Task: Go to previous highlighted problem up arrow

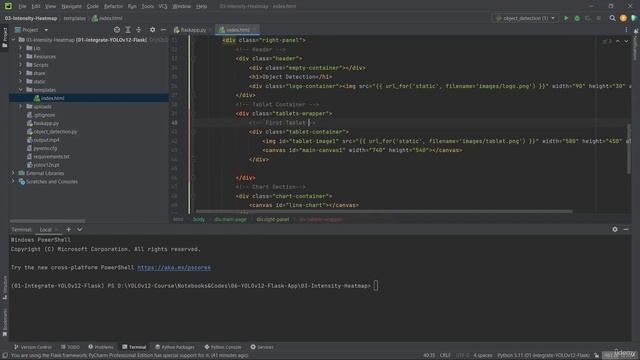Action: coord(618,41)
